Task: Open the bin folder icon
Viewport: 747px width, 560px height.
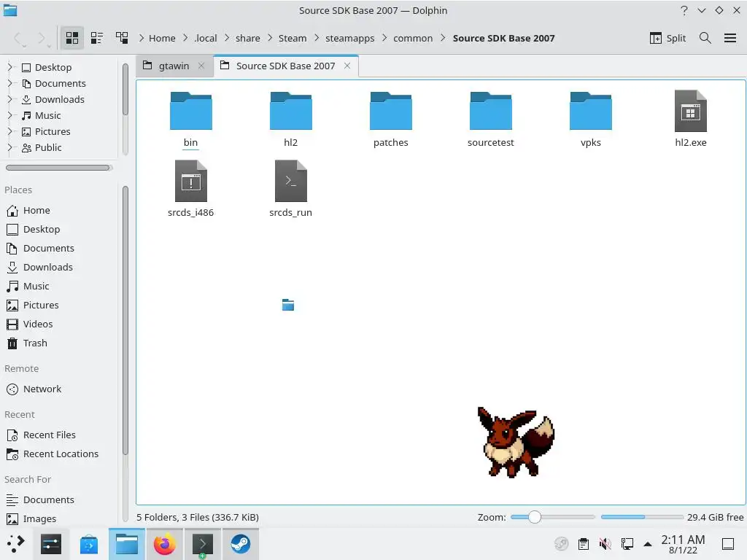Action: [190, 111]
